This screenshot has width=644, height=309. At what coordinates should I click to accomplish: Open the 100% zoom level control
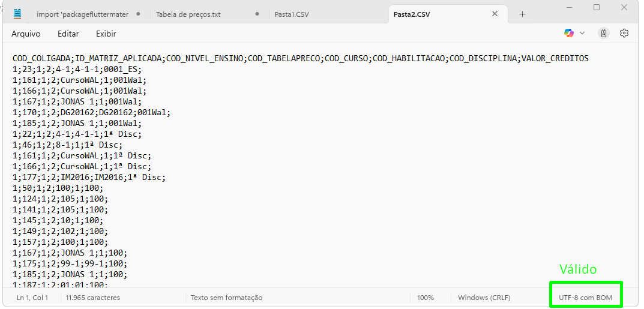tap(425, 298)
